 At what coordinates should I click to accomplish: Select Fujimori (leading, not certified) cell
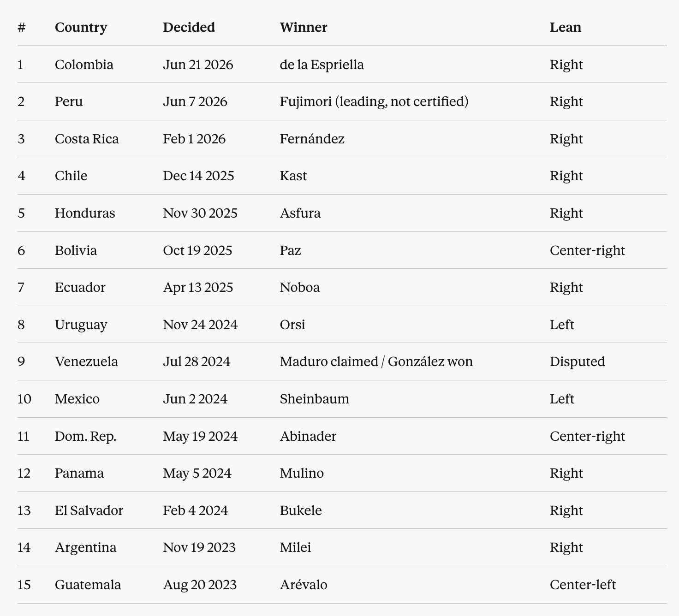coord(374,101)
